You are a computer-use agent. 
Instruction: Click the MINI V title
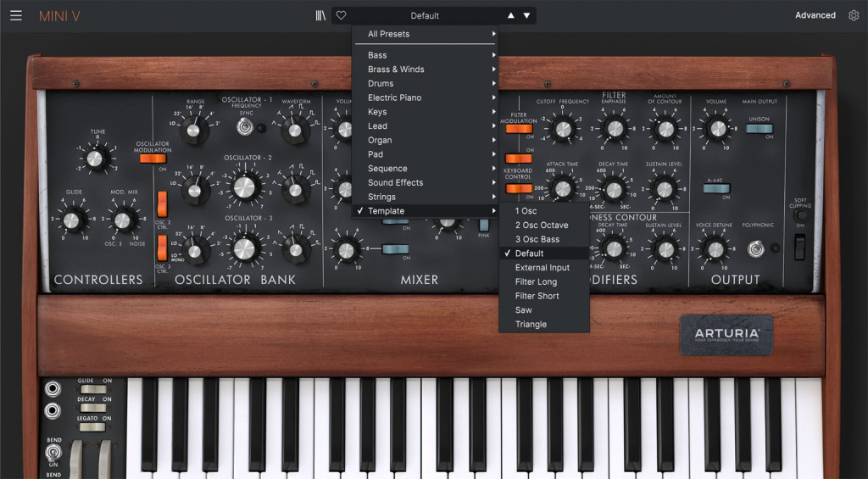click(x=59, y=16)
